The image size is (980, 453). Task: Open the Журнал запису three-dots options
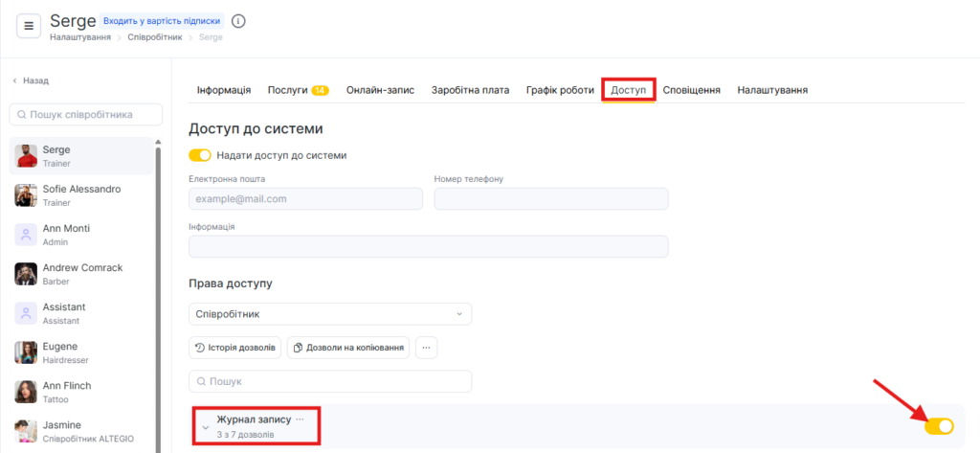(301, 419)
